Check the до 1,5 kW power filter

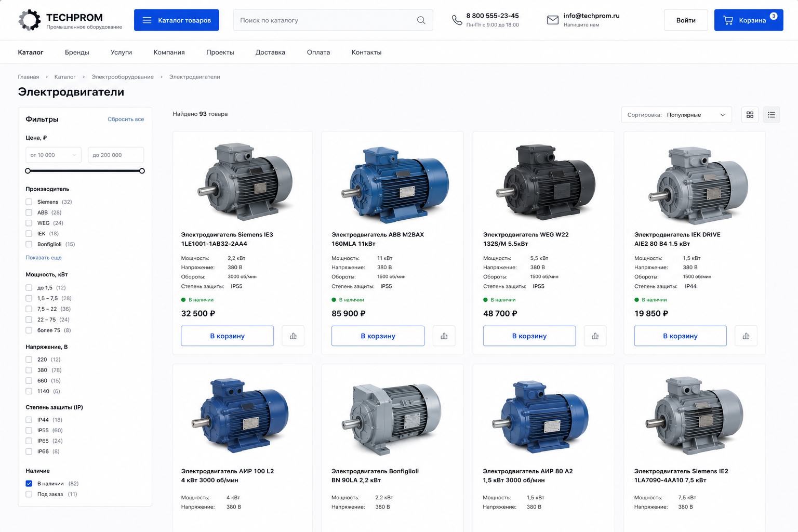(29, 288)
